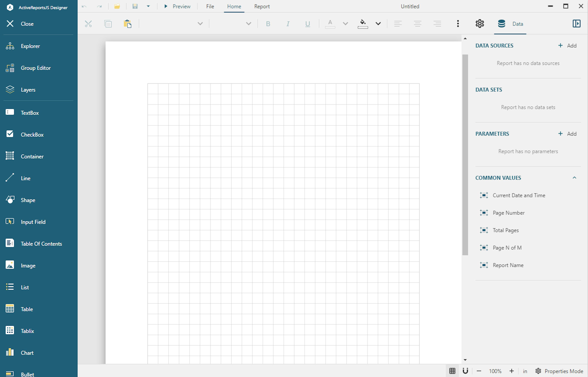The image size is (588, 377).
Task: Switch to the Report tab
Action: click(x=262, y=6)
